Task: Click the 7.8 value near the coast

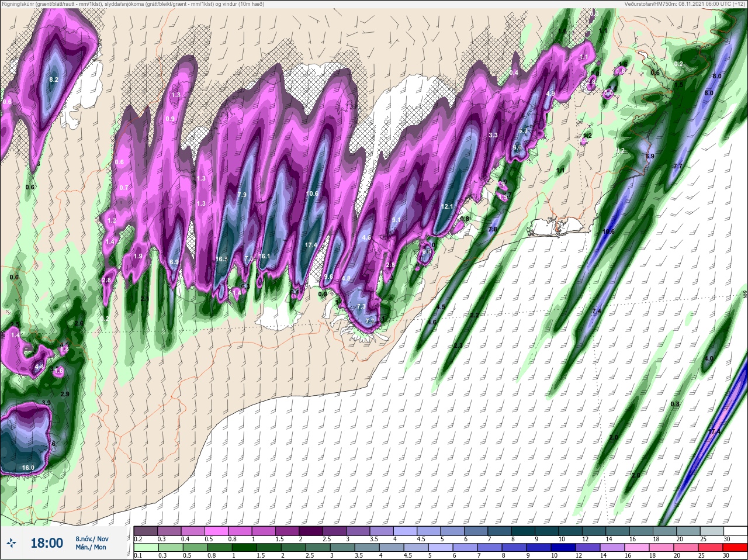Action: point(493,229)
